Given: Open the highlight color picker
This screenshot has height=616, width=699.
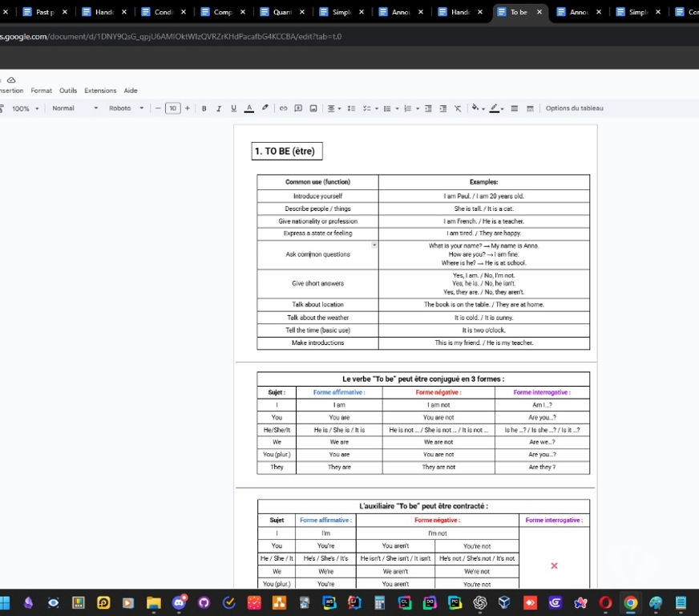Looking at the screenshot, I should pos(265,108).
